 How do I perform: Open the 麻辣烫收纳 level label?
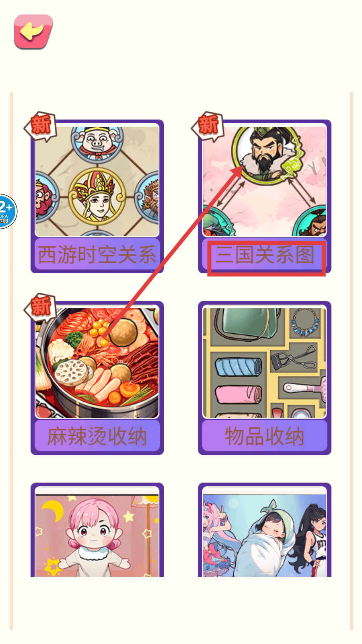coord(97,436)
